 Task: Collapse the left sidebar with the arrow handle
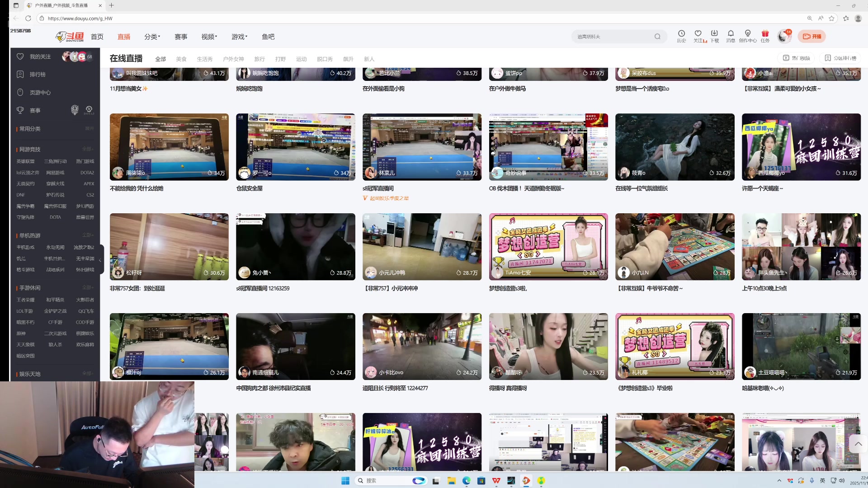(x=100, y=260)
